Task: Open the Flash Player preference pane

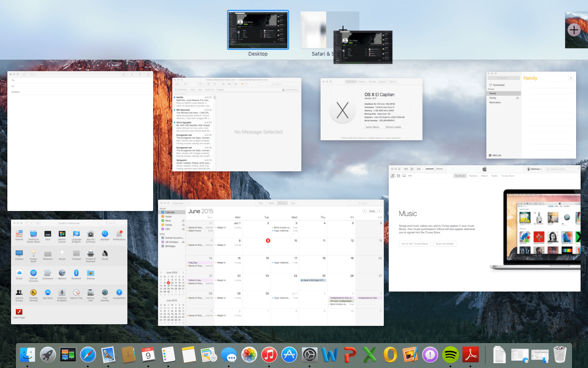Action: click(19, 313)
